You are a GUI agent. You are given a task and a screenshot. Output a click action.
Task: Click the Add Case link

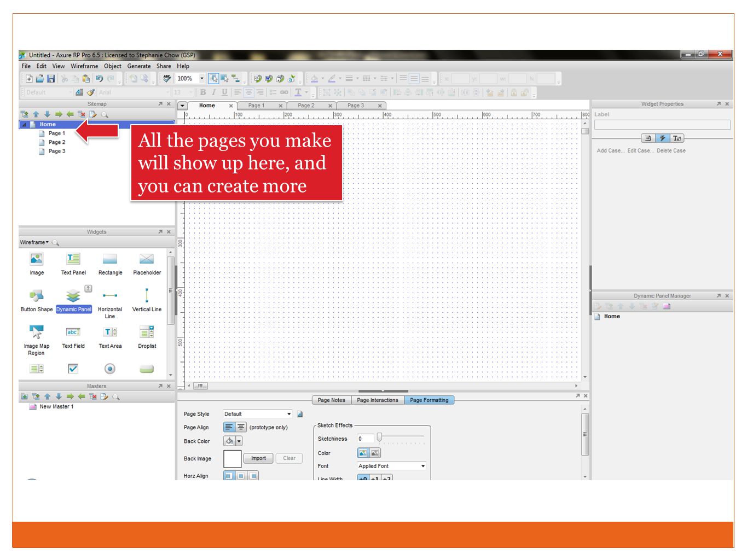(610, 150)
